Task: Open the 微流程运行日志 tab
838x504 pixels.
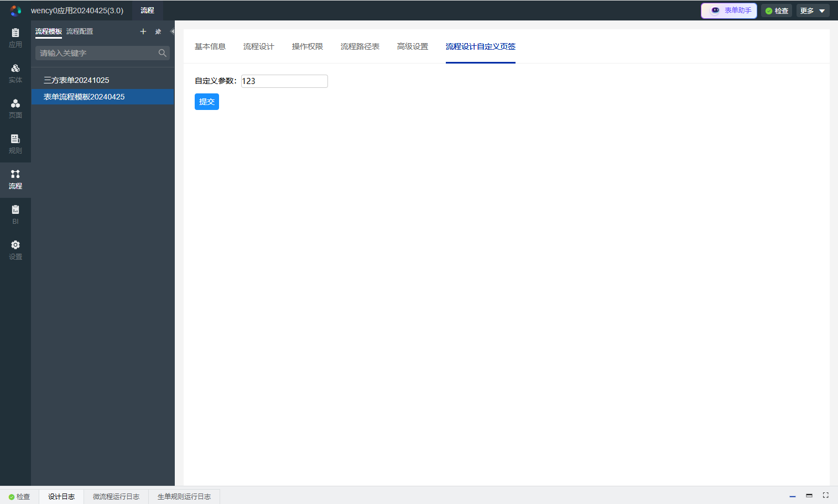Action: pyautogui.click(x=116, y=497)
